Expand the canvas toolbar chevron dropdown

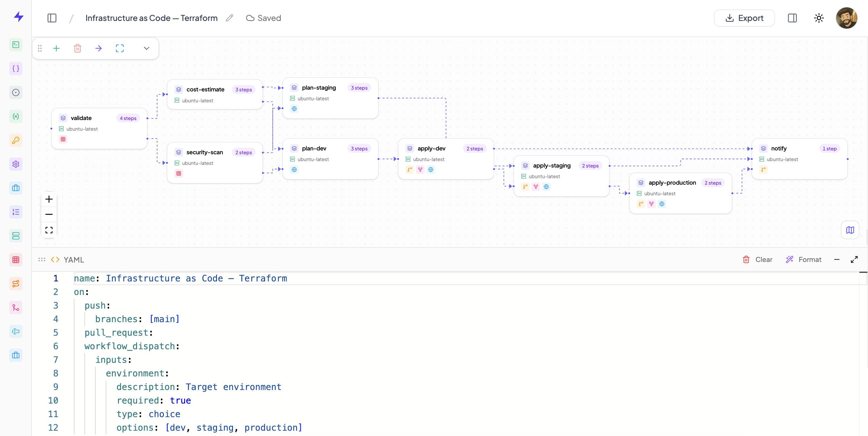[x=146, y=48]
